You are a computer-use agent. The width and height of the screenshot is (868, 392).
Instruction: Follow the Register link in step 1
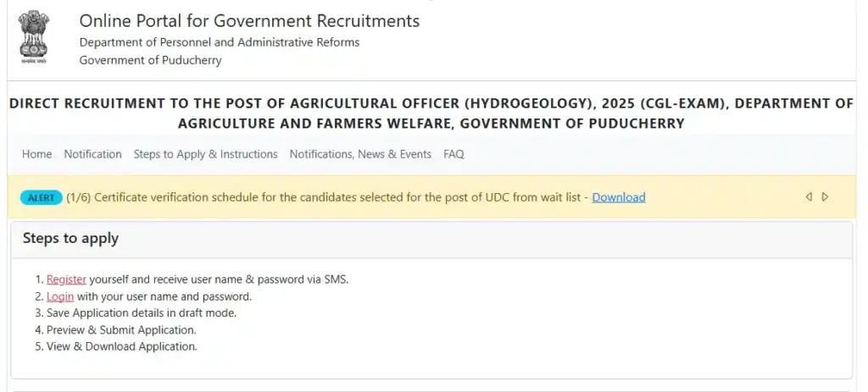click(x=66, y=279)
